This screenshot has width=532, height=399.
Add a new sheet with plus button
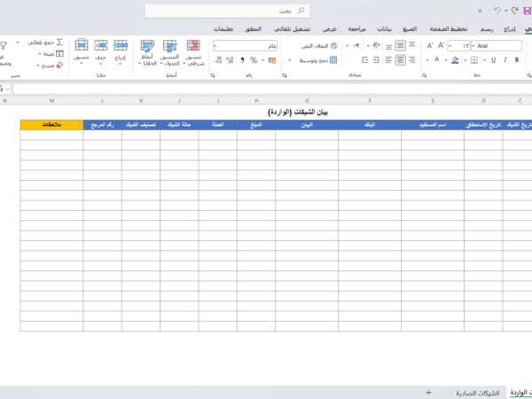click(x=428, y=392)
